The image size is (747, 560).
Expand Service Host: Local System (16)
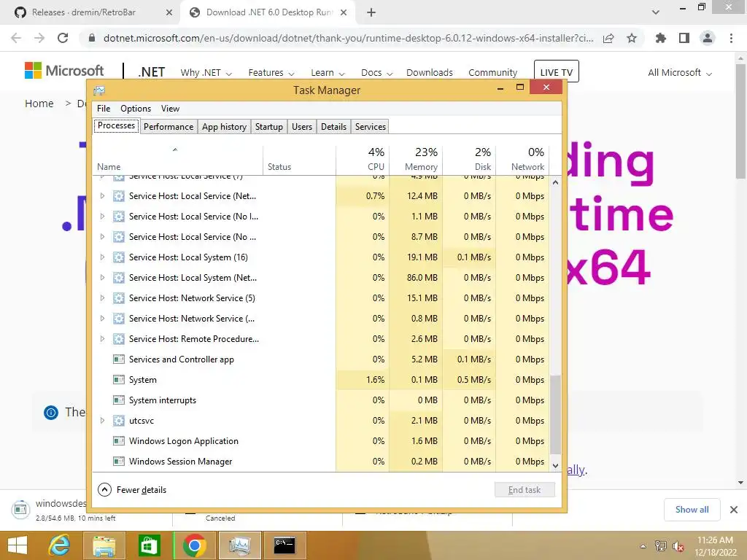[x=102, y=257]
